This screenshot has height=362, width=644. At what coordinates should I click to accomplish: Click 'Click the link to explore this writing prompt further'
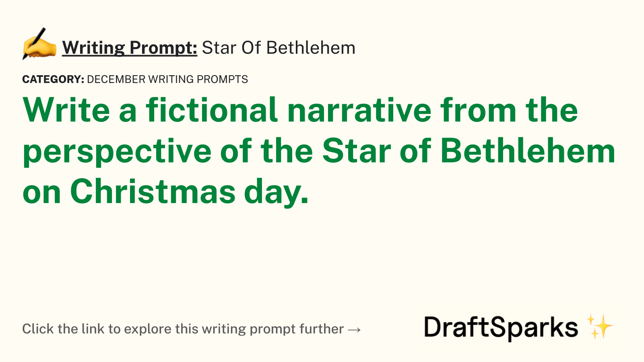(x=183, y=329)
